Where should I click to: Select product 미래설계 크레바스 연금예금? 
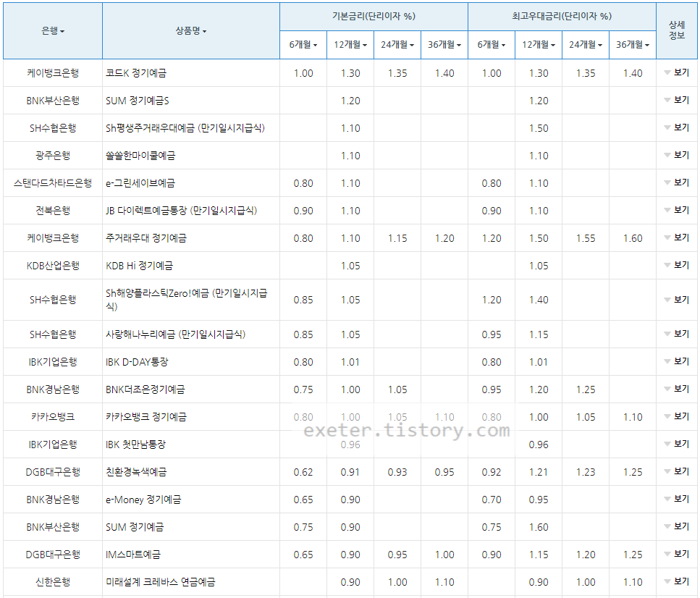(x=161, y=582)
